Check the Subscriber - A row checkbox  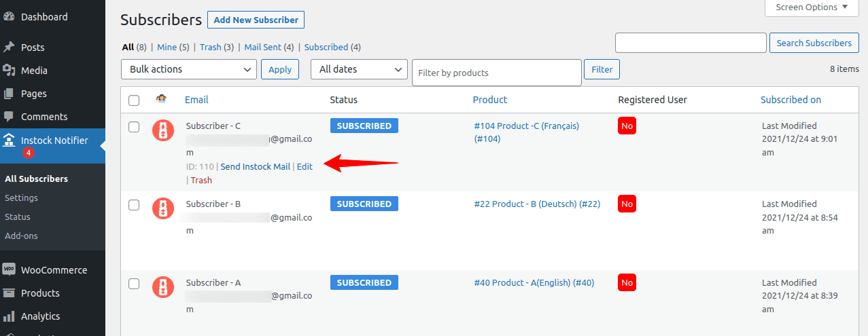point(134,283)
